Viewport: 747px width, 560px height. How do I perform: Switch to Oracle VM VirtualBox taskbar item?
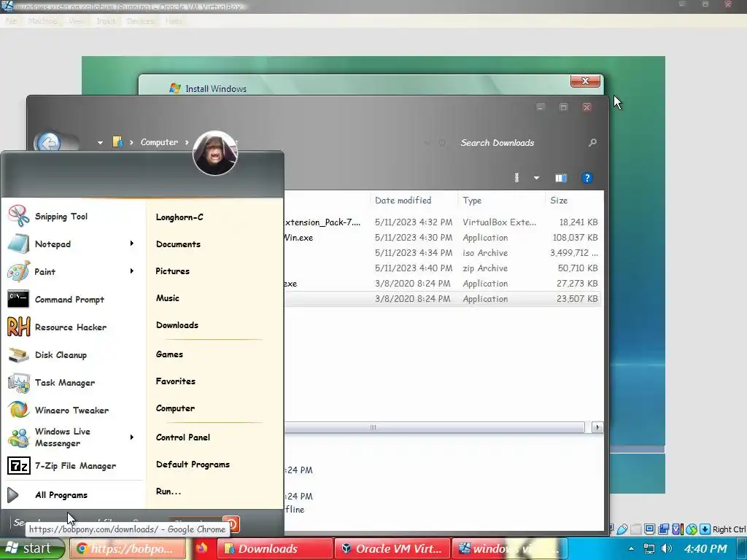(x=392, y=549)
